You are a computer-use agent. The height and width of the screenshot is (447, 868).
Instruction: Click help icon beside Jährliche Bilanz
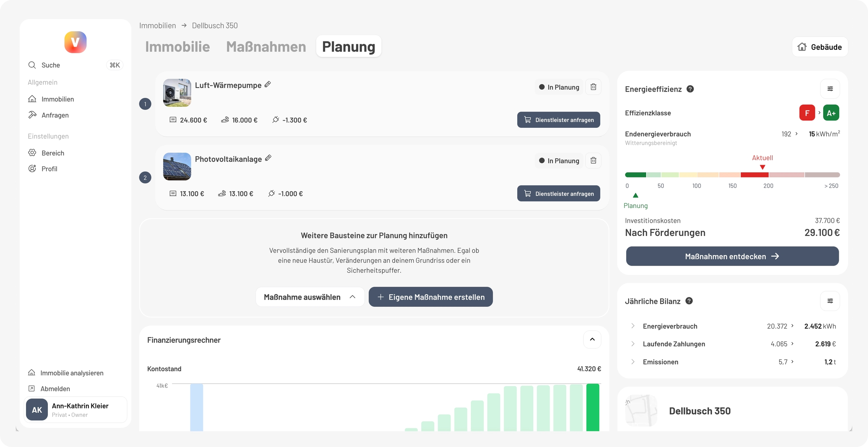(689, 301)
